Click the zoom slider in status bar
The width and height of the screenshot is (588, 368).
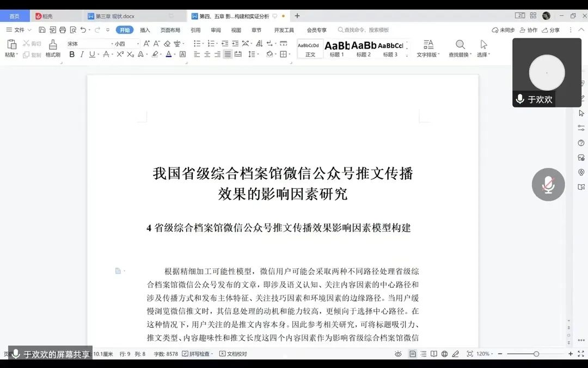point(536,354)
